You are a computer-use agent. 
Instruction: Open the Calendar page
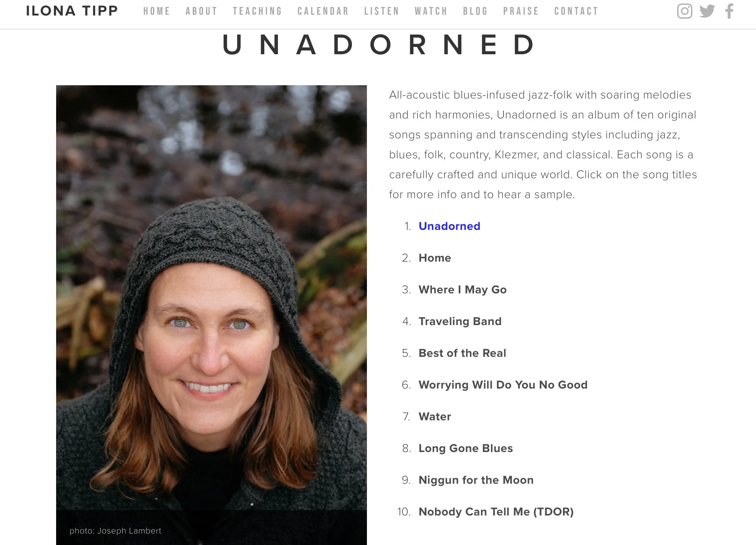(x=323, y=11)
